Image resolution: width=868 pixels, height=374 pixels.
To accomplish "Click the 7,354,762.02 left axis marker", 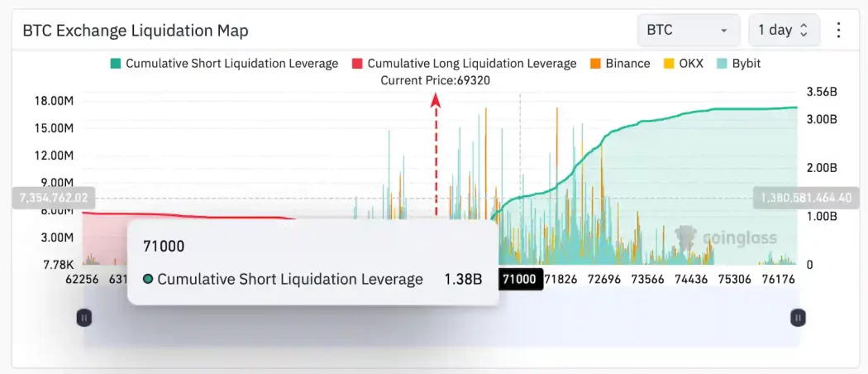I will pyautogui.click(x=54, y=198).
